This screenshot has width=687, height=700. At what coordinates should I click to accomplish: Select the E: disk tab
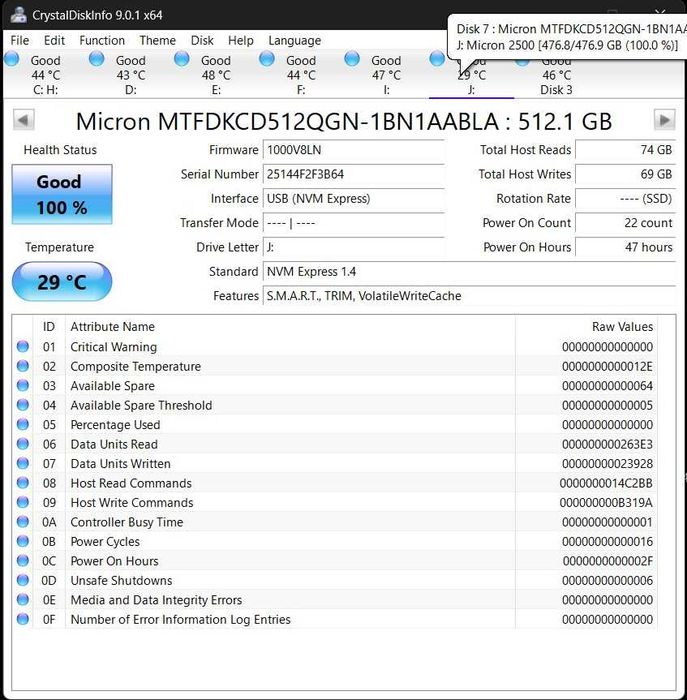(x=216, y=75)
